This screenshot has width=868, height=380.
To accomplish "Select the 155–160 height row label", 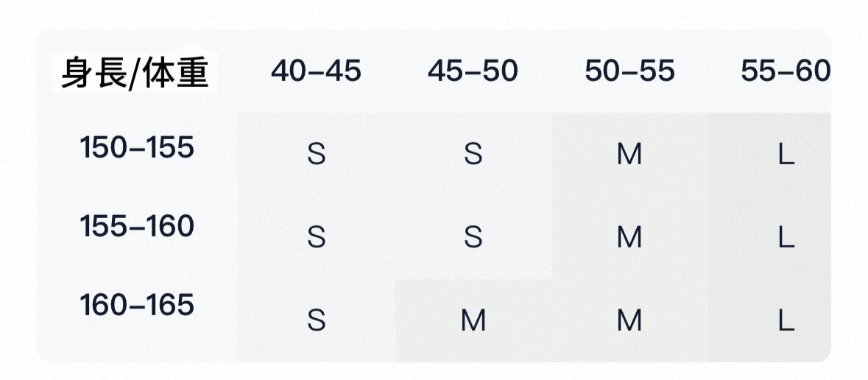I will click(x=137, y=226).
